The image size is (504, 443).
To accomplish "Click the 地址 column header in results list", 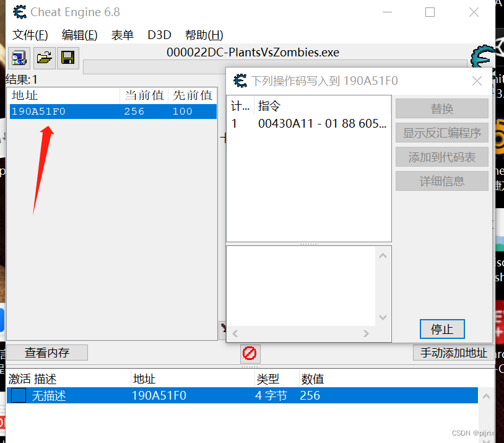I will click(64, 95).
